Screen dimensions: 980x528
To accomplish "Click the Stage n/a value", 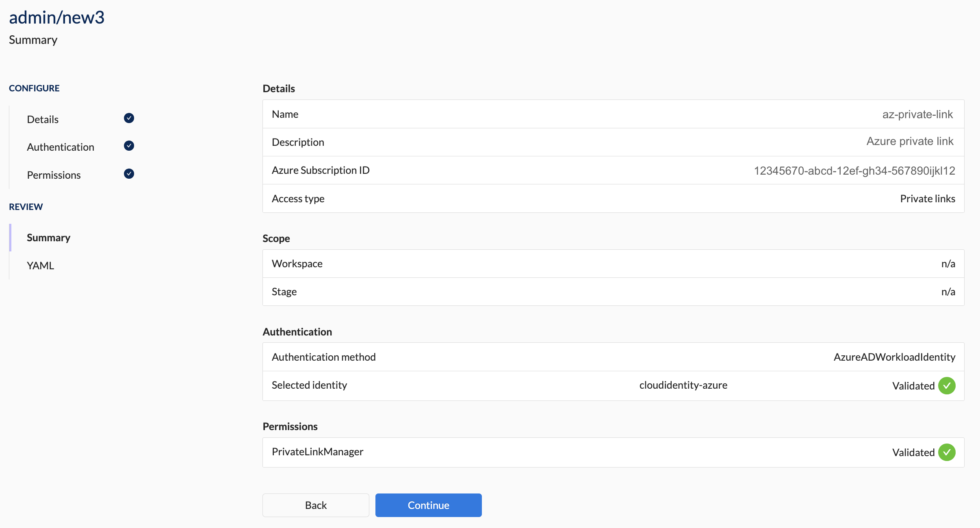I will coord(948,292).
